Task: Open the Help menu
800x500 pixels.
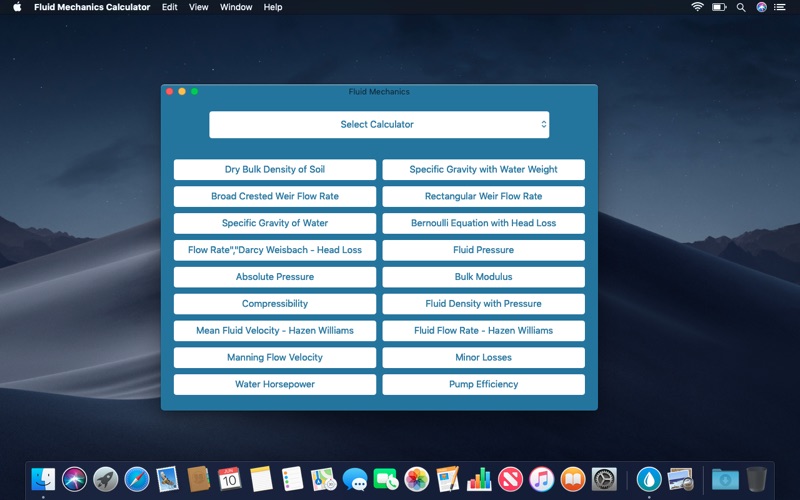Action: (x=273, y=7)
